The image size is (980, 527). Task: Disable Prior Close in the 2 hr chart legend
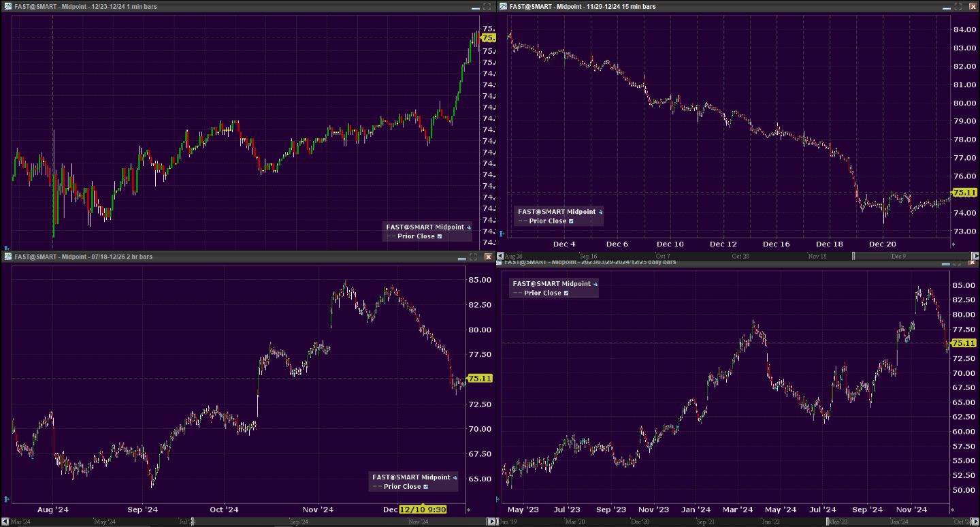coord(426,486)
